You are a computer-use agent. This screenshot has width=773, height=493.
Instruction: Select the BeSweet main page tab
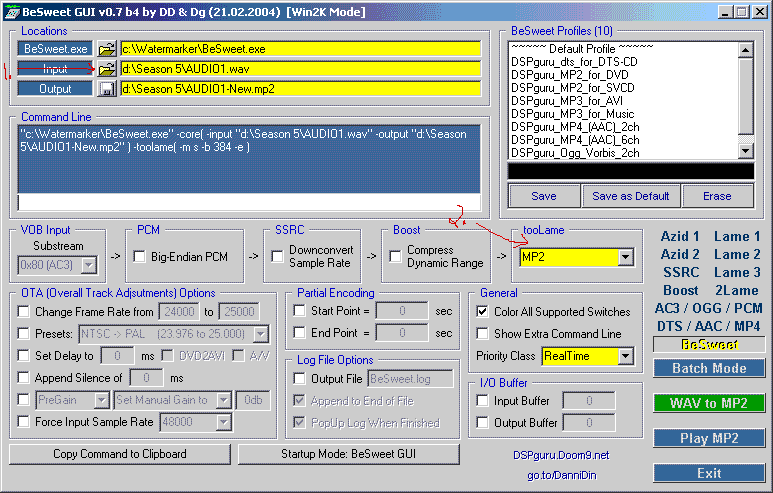pyautogui.click(x=709, y=344)
